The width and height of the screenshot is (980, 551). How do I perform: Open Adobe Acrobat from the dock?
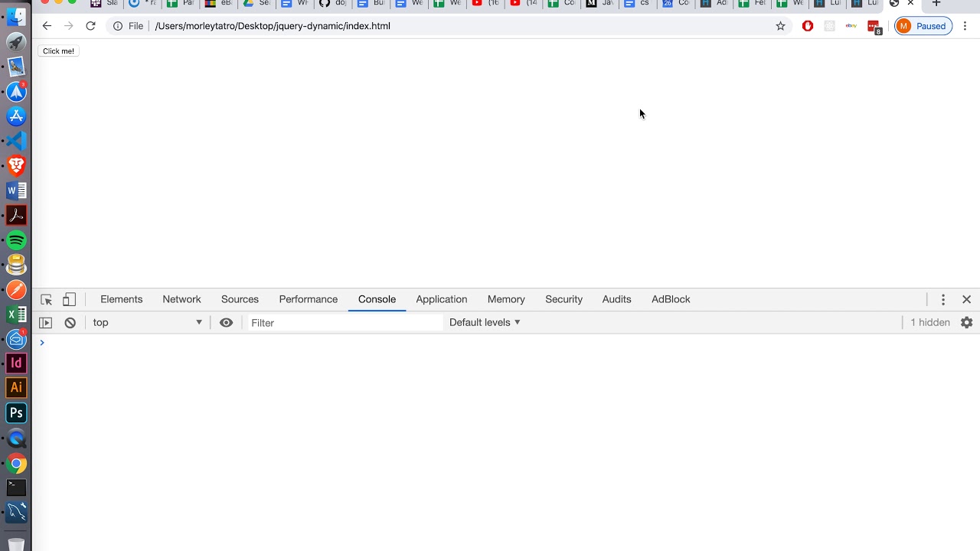pos(16,215)
